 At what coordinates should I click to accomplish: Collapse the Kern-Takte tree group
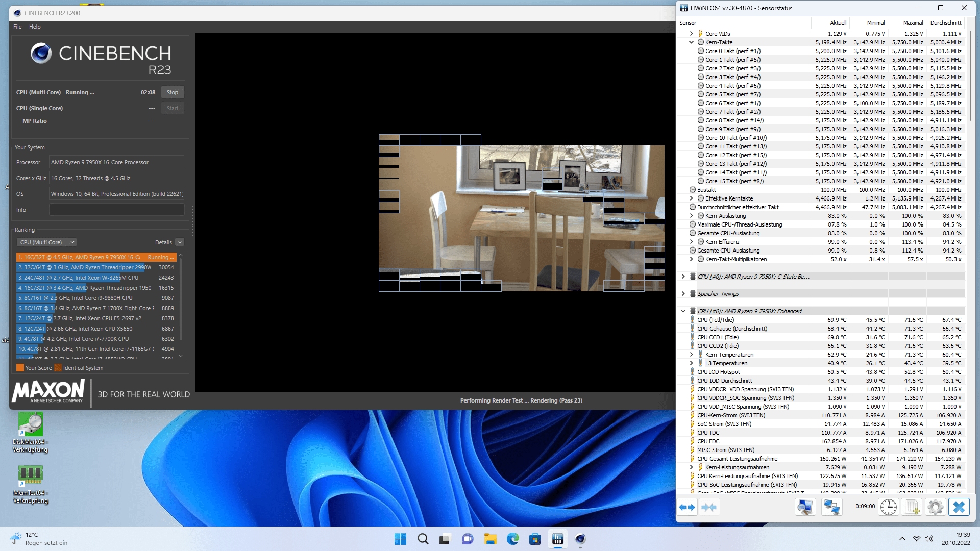[691, 42]
